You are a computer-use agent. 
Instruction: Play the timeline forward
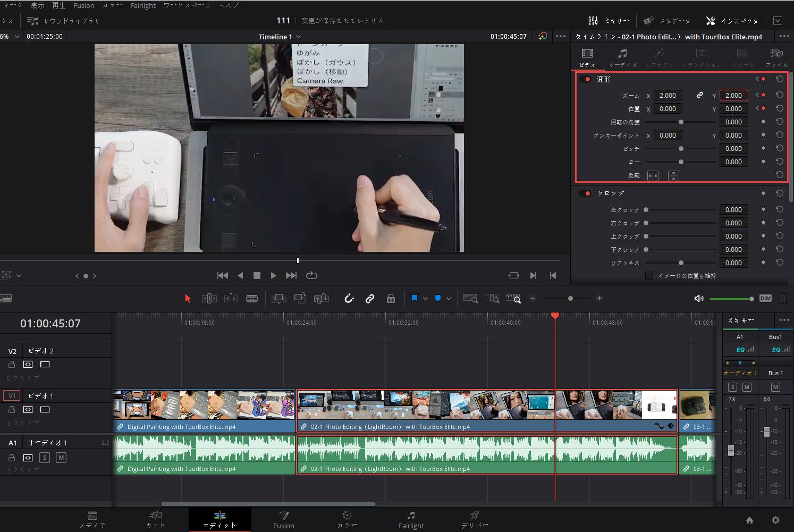point(274,275)
